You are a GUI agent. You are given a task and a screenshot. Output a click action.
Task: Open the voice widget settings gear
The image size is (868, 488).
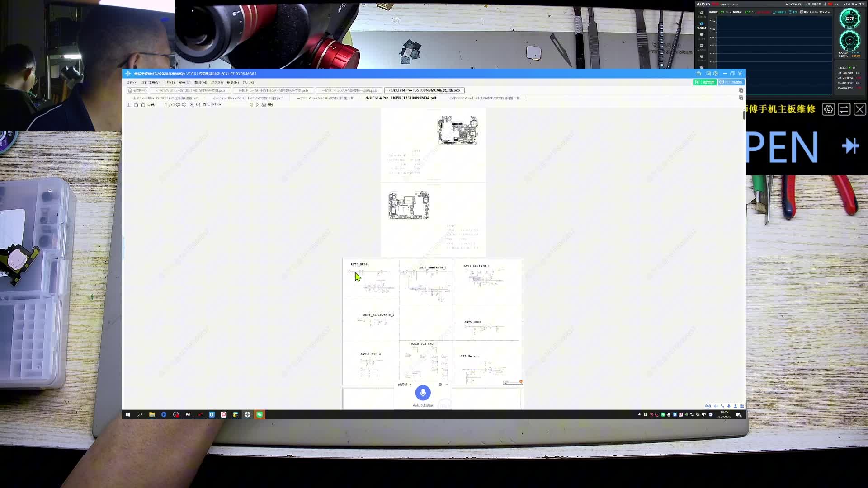[440, 385]
